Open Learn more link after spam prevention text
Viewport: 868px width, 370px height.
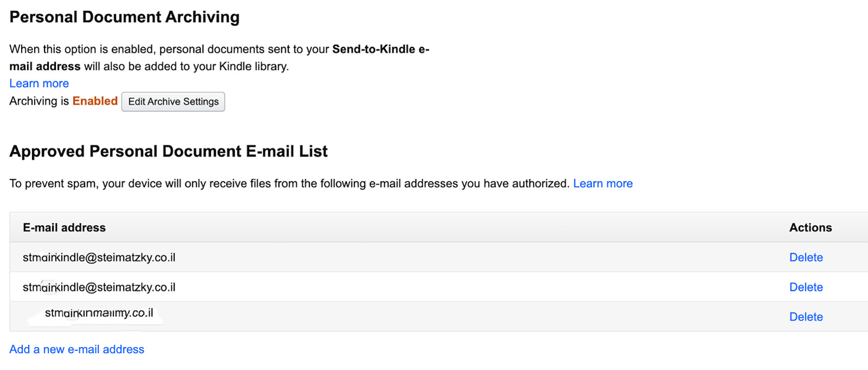603,184
